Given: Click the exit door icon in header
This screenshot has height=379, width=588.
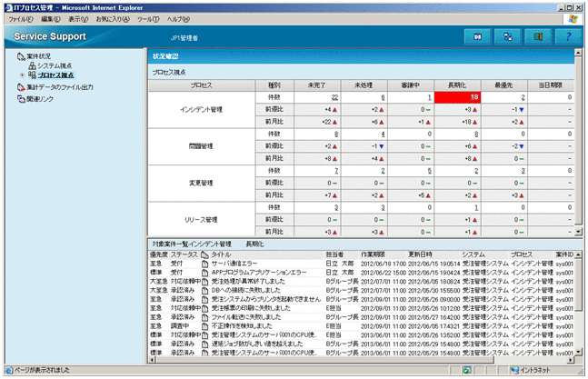Looking at the screenshot, I should pos(538,36).
